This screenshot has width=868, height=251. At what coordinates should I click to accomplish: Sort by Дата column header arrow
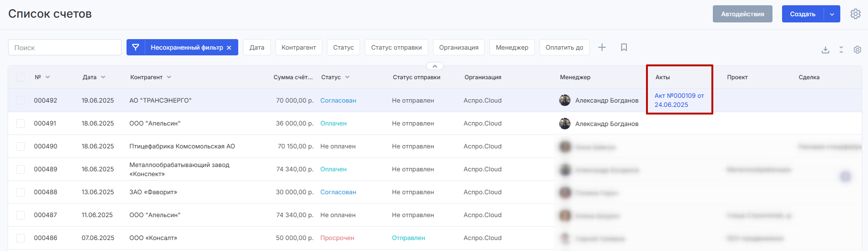click(x=103, y=77)
